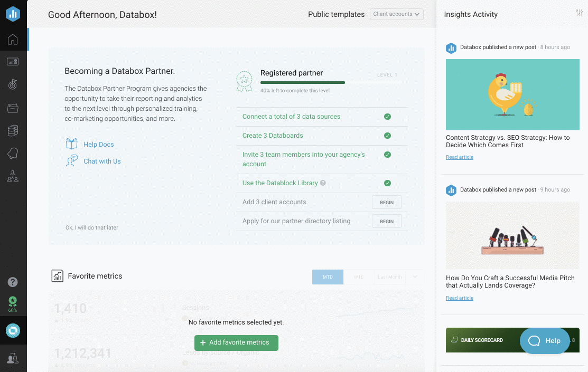Open Data Manager database icon
This screenshot has height=372, width=588.
13,131
